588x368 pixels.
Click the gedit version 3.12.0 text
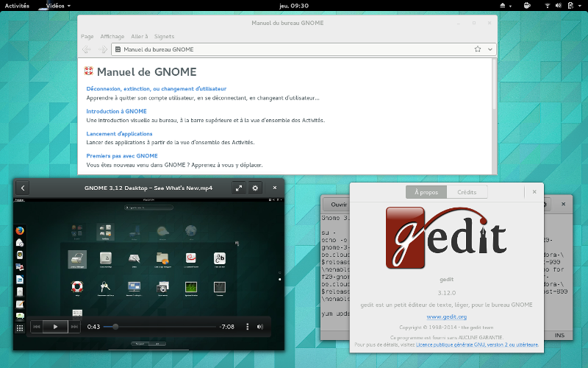(447, 292)
